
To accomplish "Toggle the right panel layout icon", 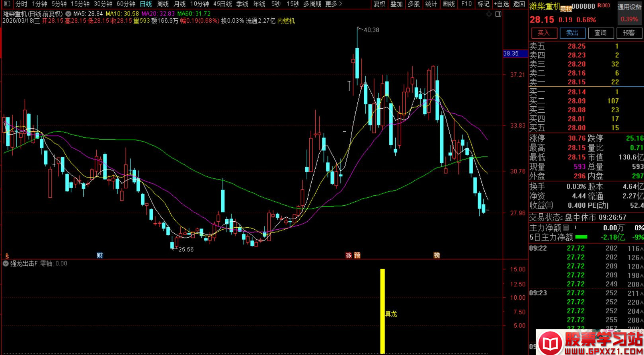I will point(498,14).
